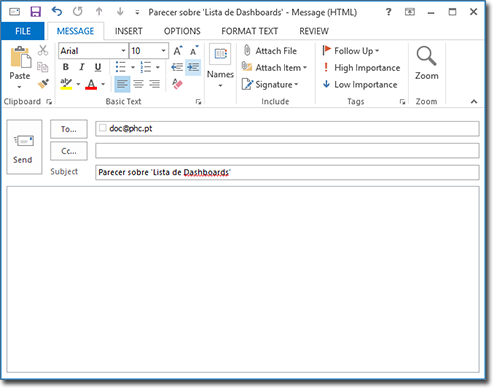
Task: Open Ribbon Display Options
Action: 410,12
